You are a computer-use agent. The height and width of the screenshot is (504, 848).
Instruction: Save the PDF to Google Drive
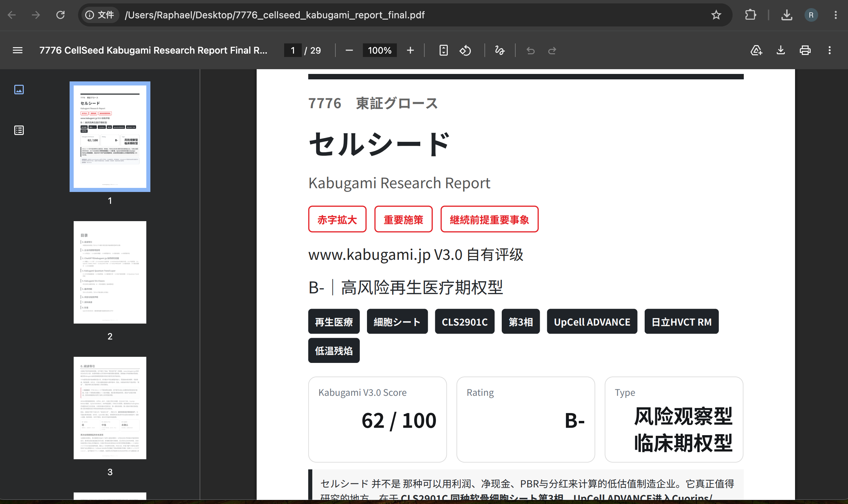coord(756,50)
